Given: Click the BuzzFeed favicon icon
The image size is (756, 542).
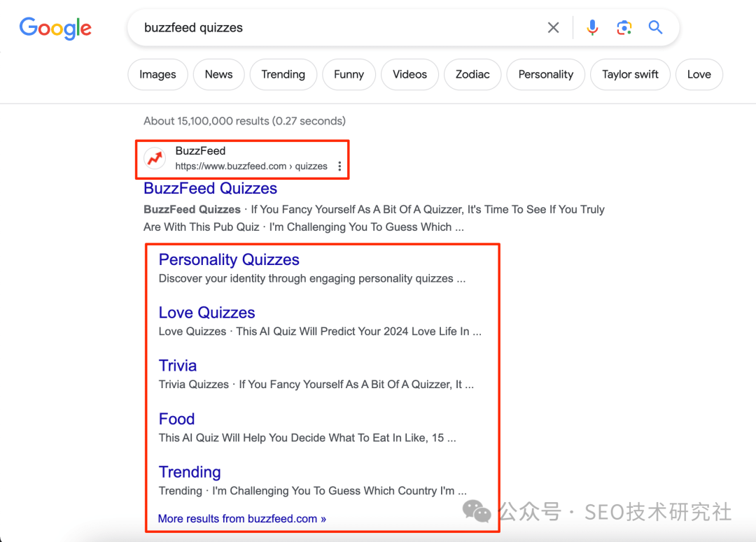Looking at the screenshot, I should 155,158.
